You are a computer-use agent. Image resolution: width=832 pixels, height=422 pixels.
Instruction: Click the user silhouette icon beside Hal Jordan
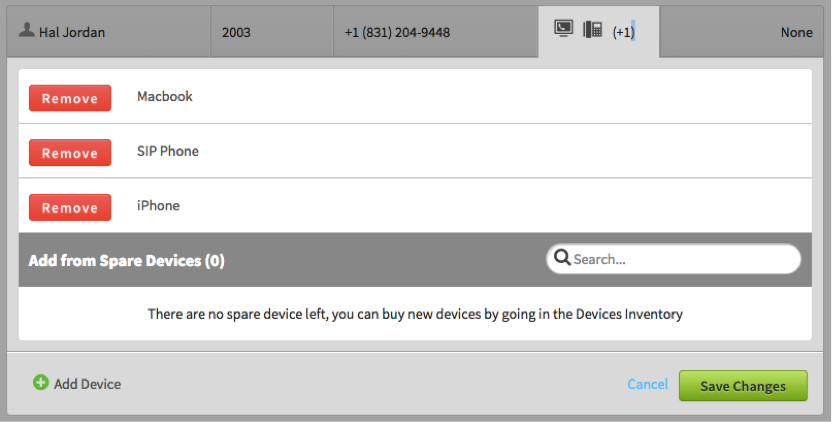27,30
